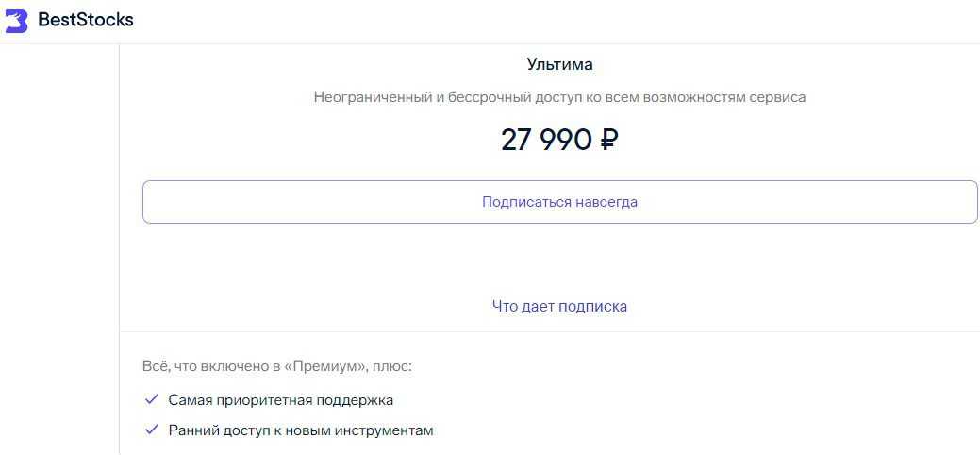Click the word «сервиса» ending the description

pos(777,97)
